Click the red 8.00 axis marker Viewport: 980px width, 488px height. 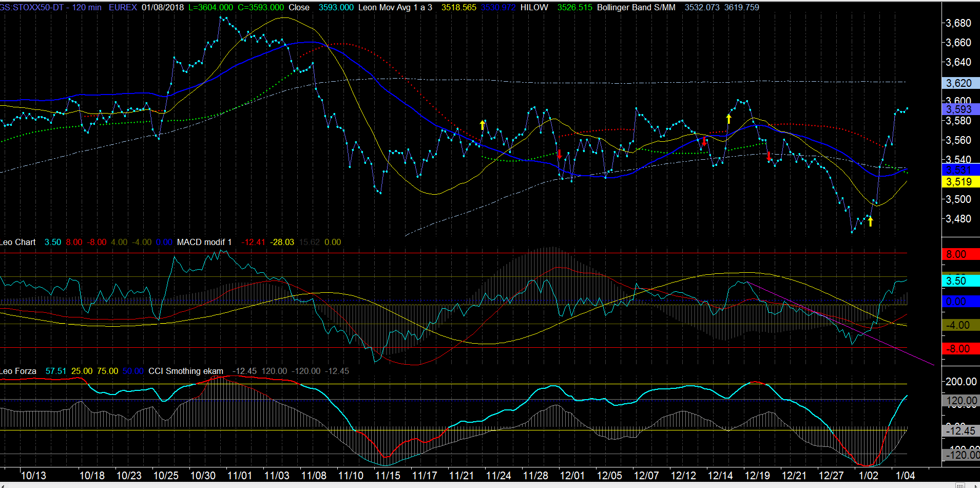[x=961, y=254]
